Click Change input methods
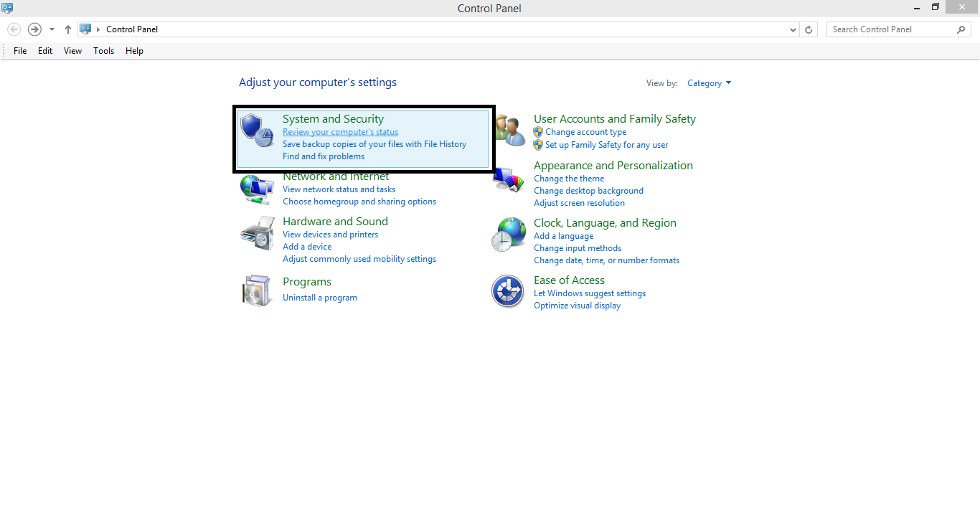The width and height of the screenshot is (980, 520). (578, 248)
